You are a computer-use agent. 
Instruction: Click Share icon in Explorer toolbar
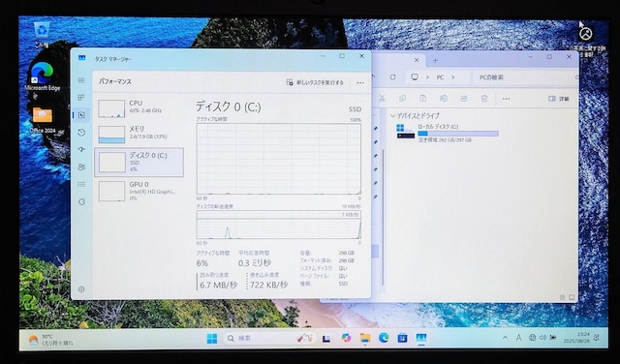tap(464, 99)
